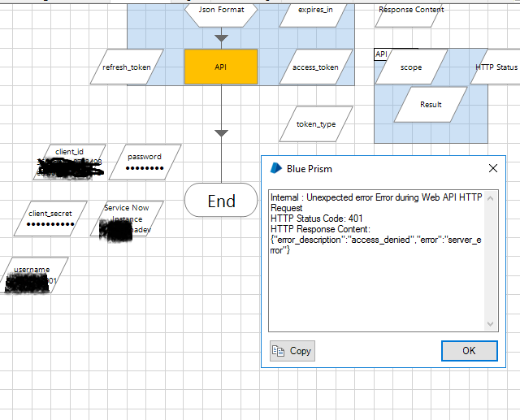520x420 pixels.
Task: Click the API block label
Action: pyautogui.click(x=381, y=54)
